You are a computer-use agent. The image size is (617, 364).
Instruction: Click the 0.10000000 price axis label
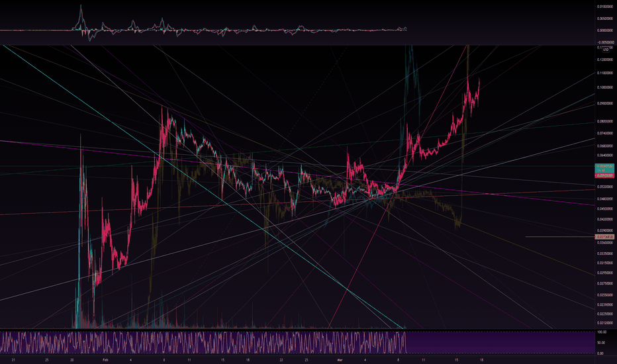605,87
